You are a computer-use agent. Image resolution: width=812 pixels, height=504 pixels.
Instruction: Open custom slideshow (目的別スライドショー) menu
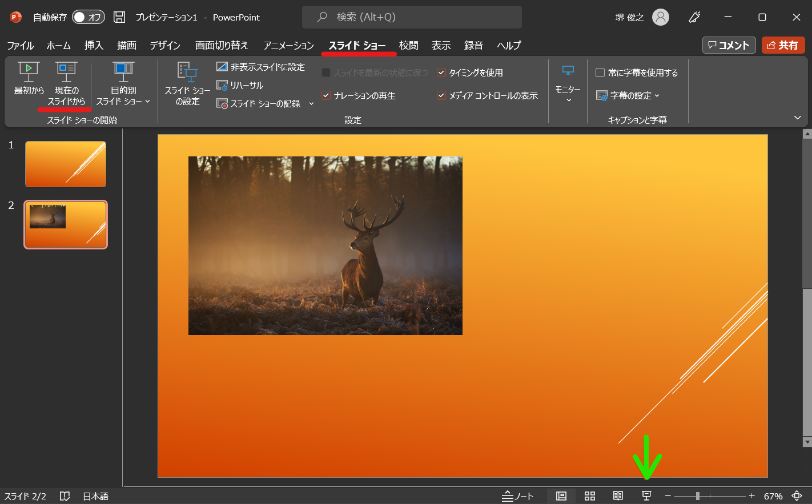click(123, 84)
